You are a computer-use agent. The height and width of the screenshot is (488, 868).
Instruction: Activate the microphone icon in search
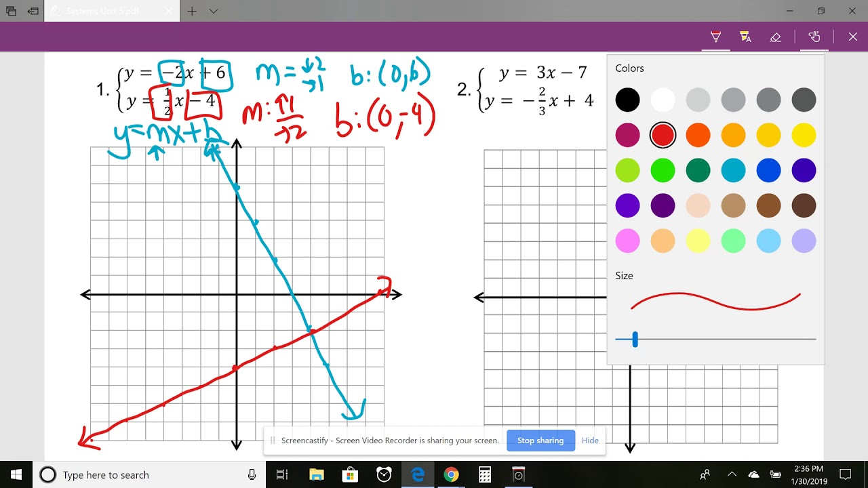[252, 474]
